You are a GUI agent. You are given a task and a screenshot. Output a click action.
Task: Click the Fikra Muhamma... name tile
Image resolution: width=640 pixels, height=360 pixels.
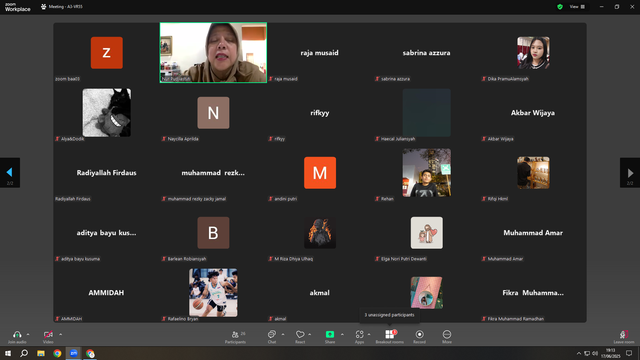click(533, 293)
